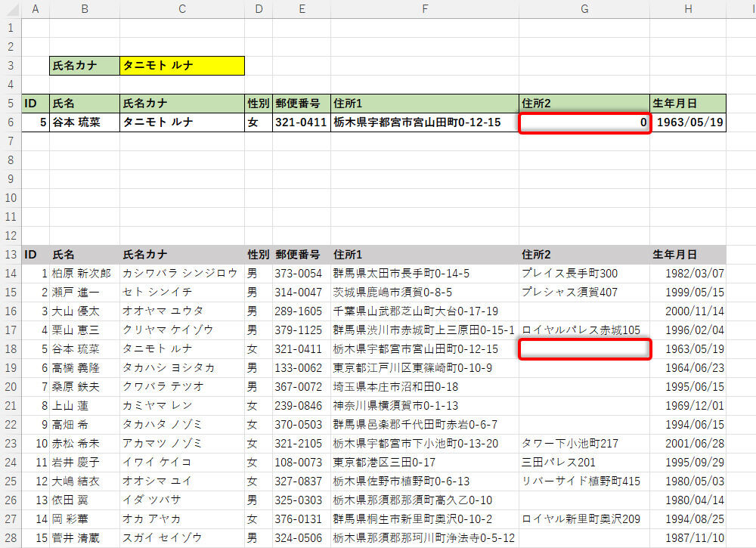Click date 2000/11/14
Image resolution: width=756 pixels, height=548 pixels.
687,311
